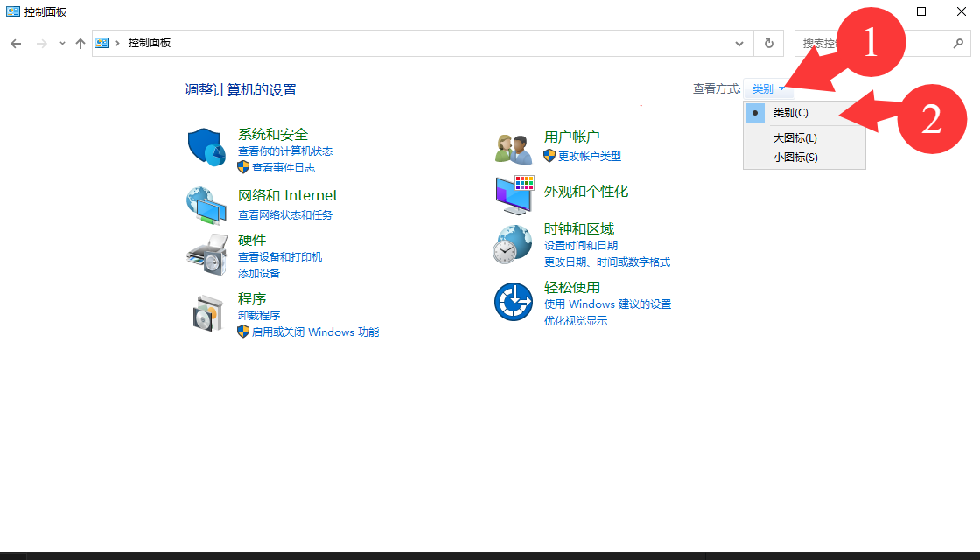
Task: Click the 卸载程序 link
Action: click(x=259, y=315)
